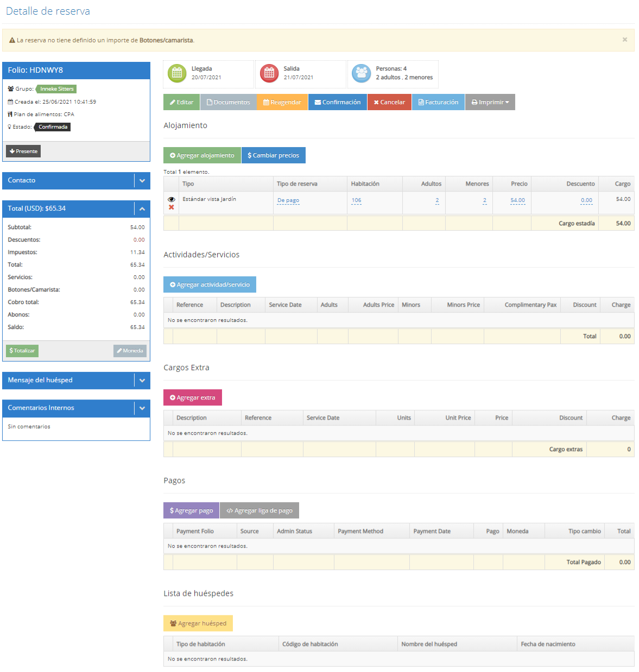
Task: Toggle the Comentarios Internos panel
Action: click(142, 408)
